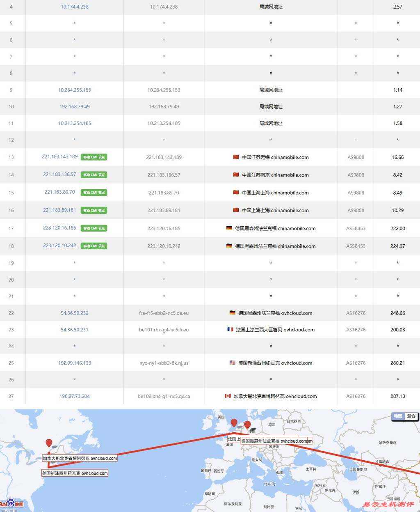This screenshot has width=420, height=512.
Task: Open the 192.168.79.49 IP link in hop 10
Action: point(75,106)
